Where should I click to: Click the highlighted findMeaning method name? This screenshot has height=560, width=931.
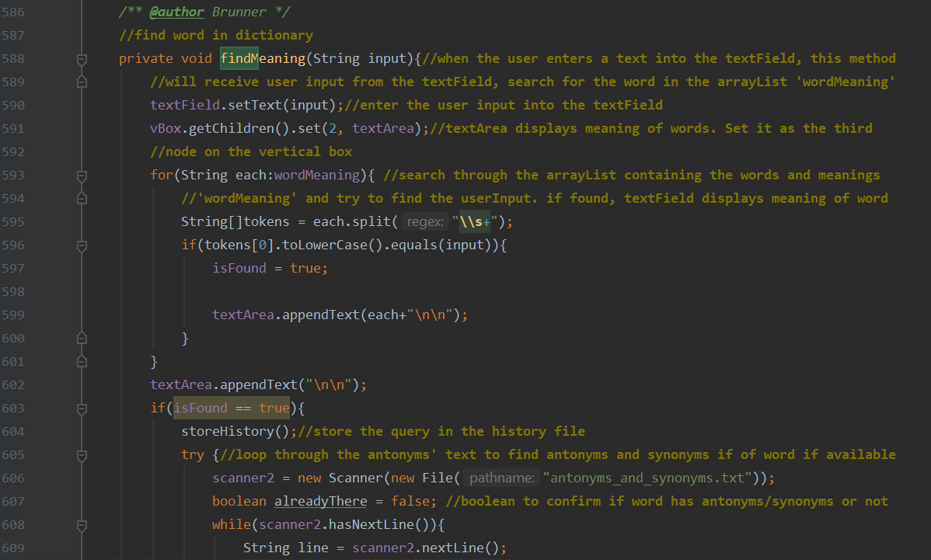[x=263, y=59]
